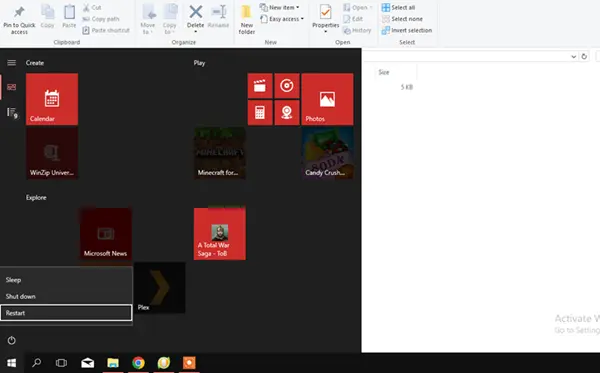Expand the Easy access dropdown
This screenshot has height=373, width=600.
click(282, 19)
